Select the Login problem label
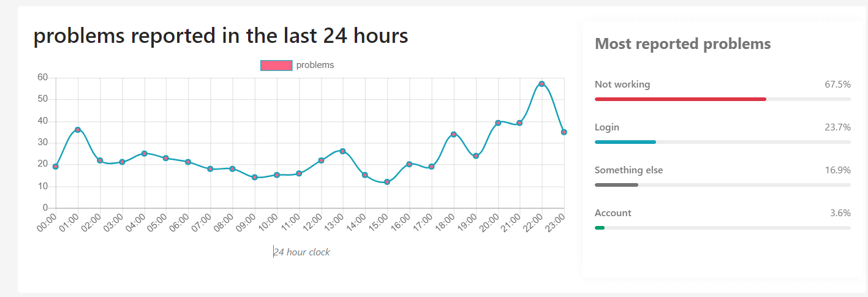Screen dimensions: 868x297 click(607, 127)
